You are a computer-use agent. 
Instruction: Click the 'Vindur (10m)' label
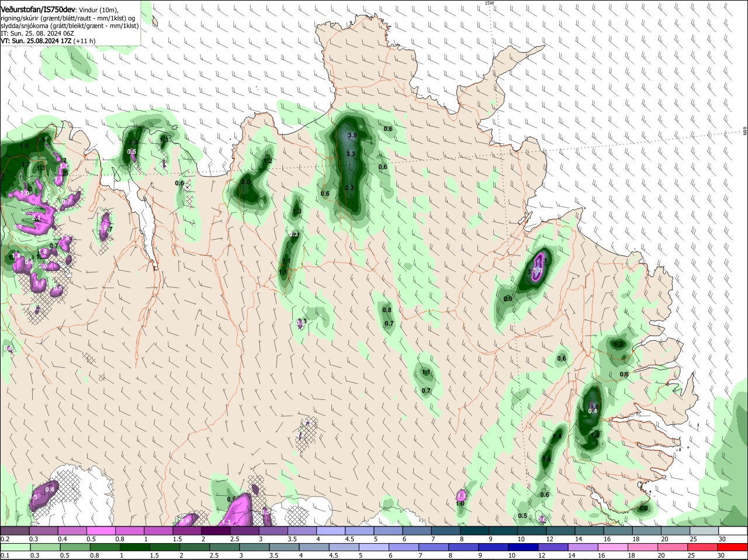(98, 10)
